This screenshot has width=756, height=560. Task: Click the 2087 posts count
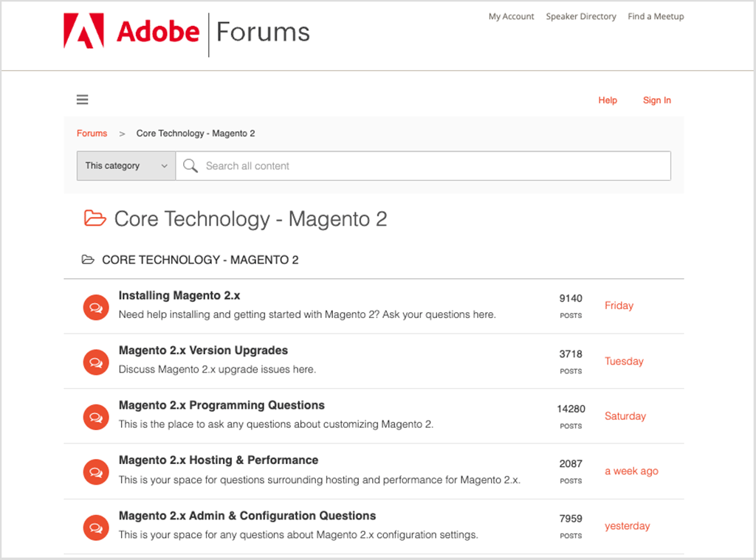tap(571, 464)
